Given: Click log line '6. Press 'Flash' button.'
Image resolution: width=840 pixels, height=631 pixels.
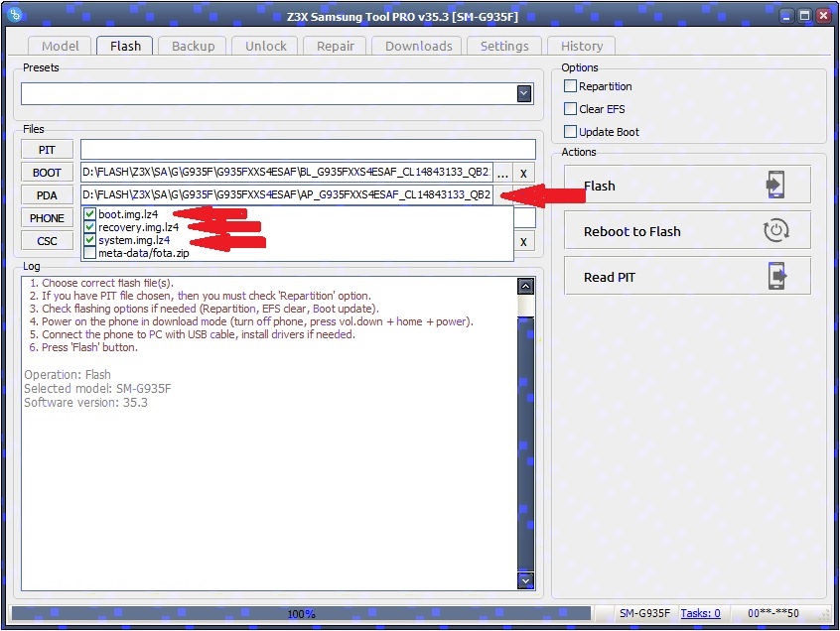Looking at the screenshot, I should point(83,347).
